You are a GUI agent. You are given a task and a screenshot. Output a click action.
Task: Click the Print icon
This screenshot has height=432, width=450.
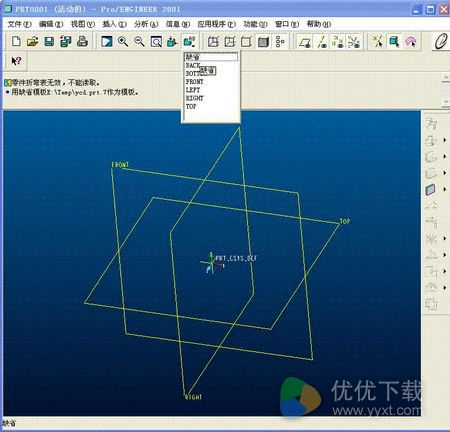coord(82,41)
